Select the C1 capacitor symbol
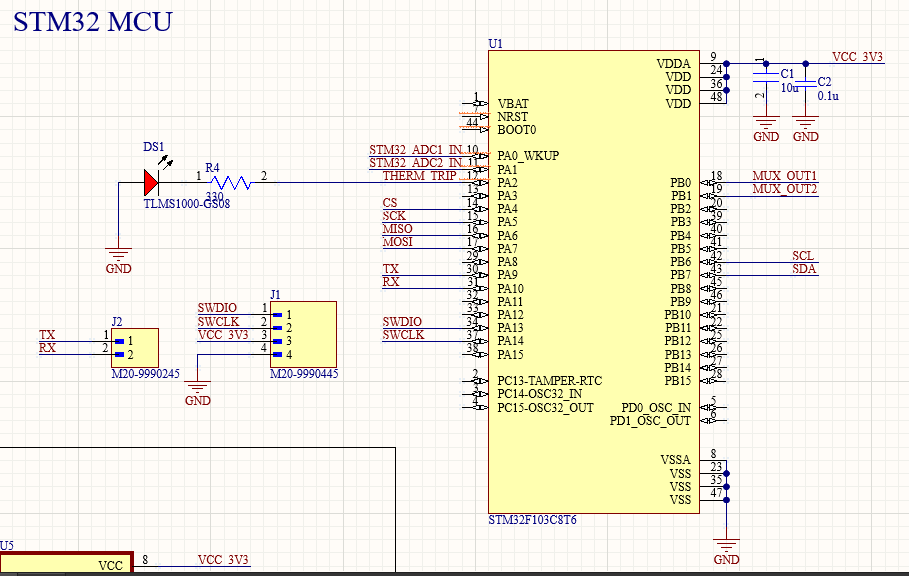The image size is (909, 576). 766,77
